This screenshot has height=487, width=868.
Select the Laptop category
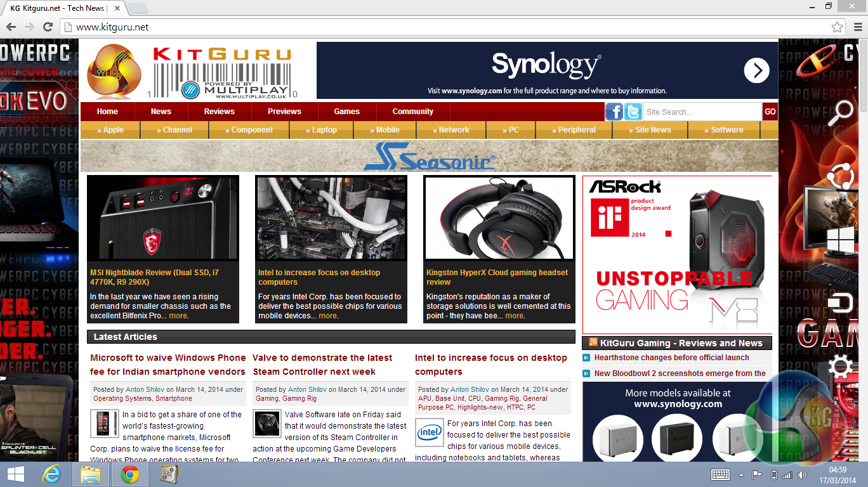coord(322,130)
